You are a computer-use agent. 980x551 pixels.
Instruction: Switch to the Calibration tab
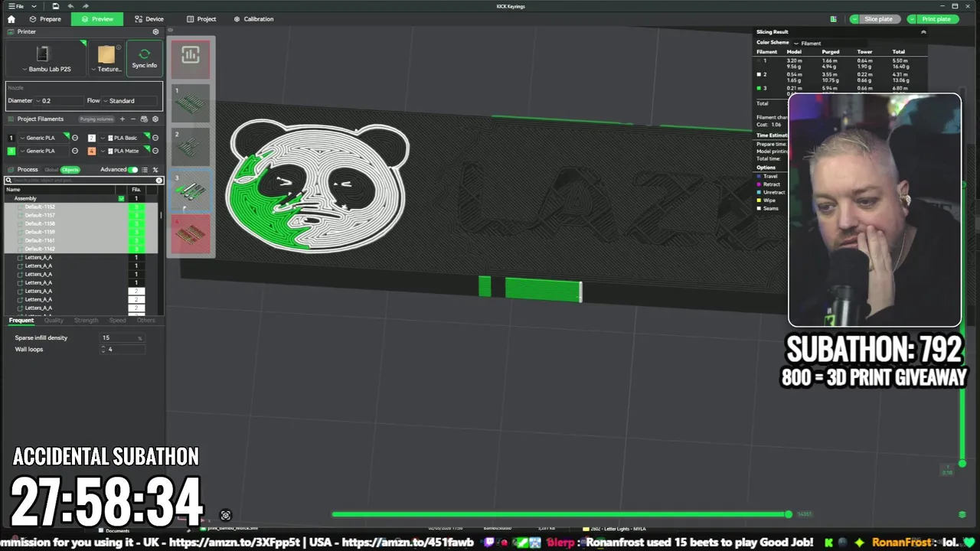(253, 19)
